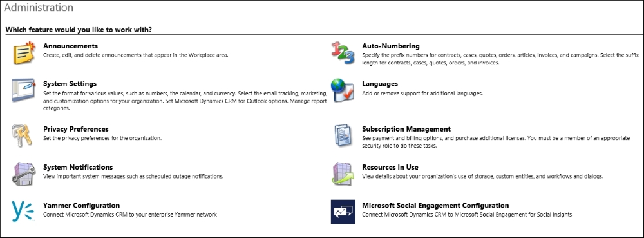Open the Microsoft Social Engagement icon

click(x=343, y=212)
